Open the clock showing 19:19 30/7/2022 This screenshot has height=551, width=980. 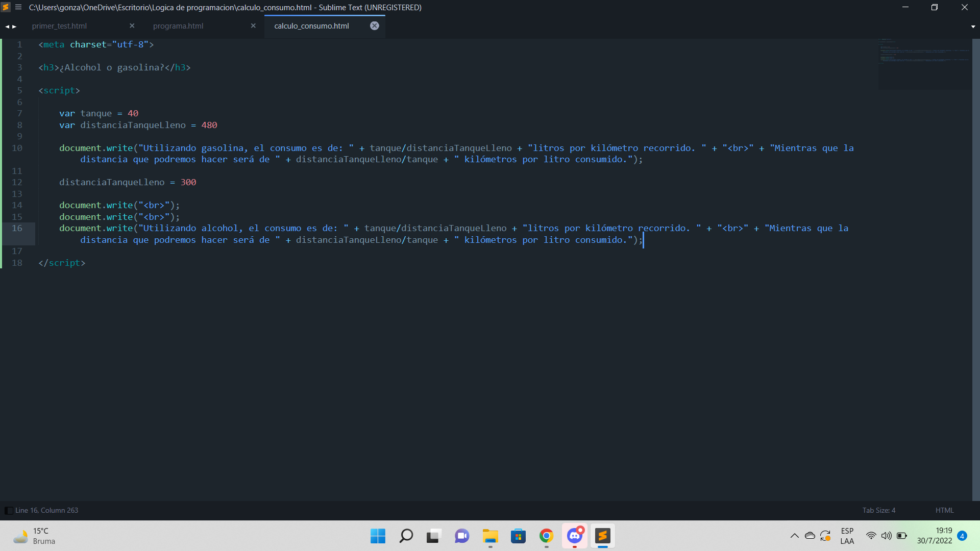pyautogui.click(x=934, y=536)
